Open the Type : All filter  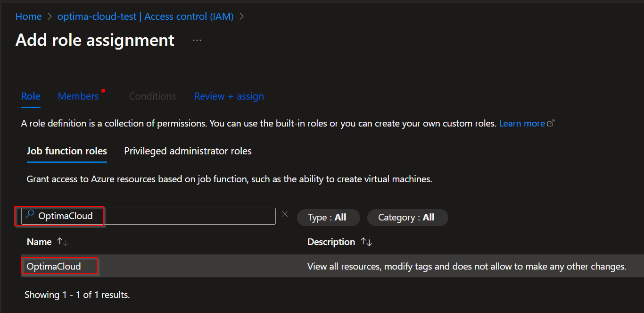pos(328,217)
